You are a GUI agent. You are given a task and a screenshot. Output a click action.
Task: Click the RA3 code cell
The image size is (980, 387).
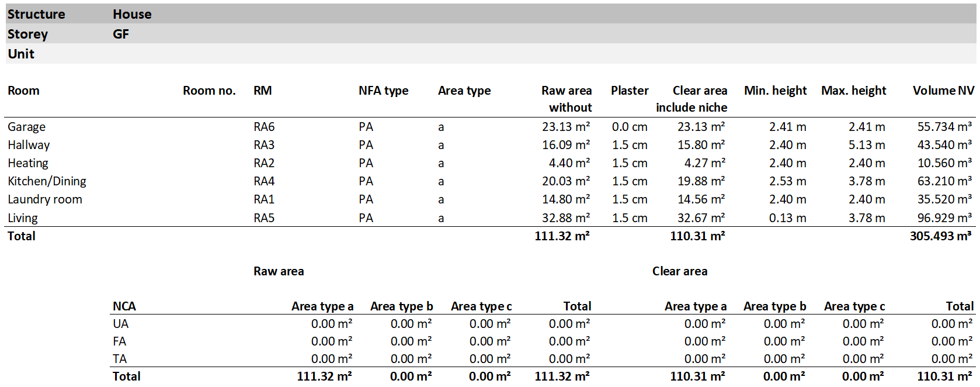click(264, 145)
